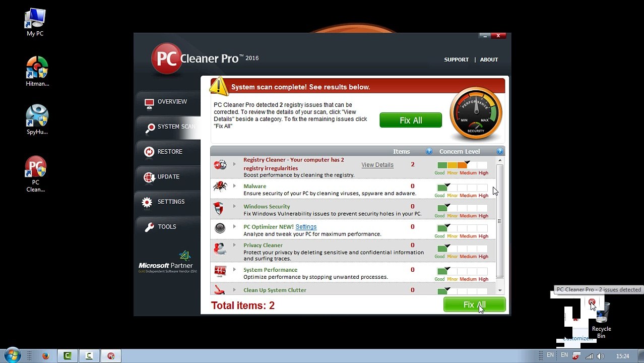The image size is (644, 363).
Task: Click the Privacy Cleaner concern level bar
Action: pos(462,249)
